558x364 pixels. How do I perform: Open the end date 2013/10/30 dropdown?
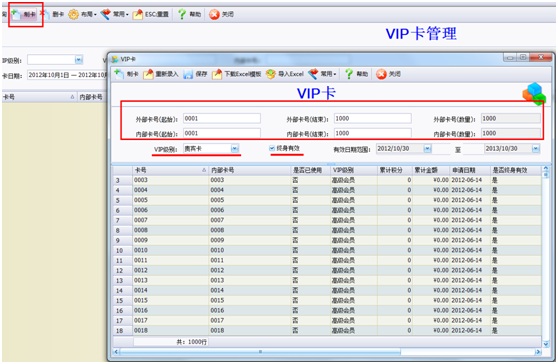click(x=536, y=149)
